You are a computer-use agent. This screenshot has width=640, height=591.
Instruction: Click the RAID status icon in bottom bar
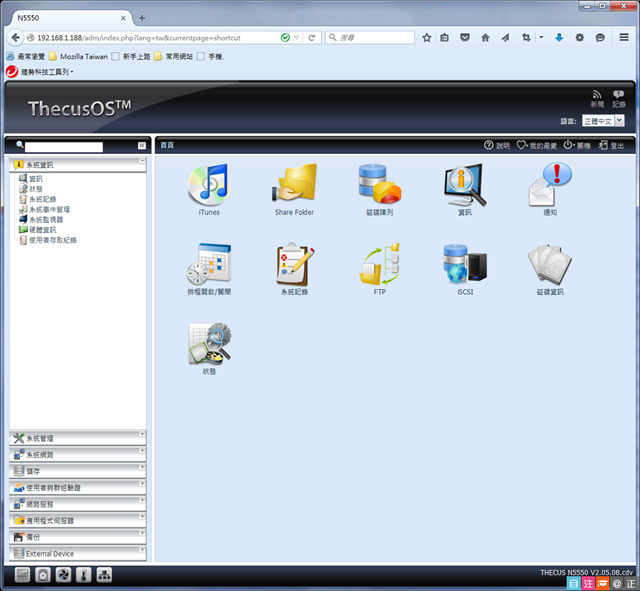coord(22,575)
